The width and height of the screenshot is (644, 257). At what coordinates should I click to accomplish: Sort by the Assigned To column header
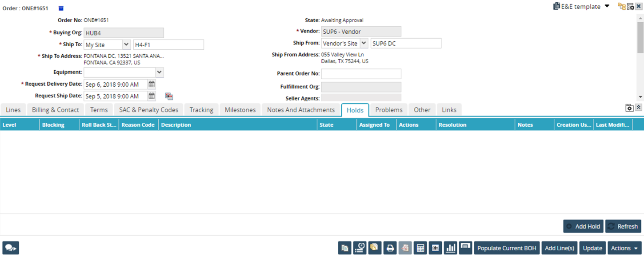pyautogui.click(x=376, y=125)
